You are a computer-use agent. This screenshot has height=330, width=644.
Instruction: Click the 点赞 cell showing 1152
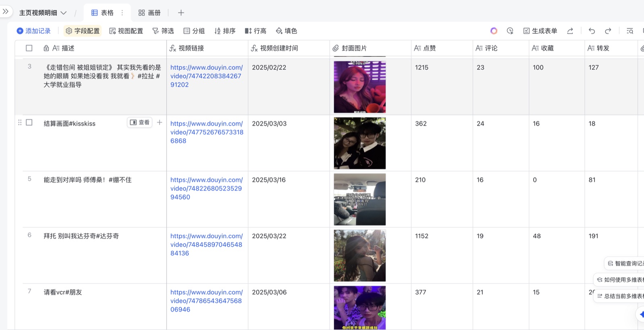point(442,255)
